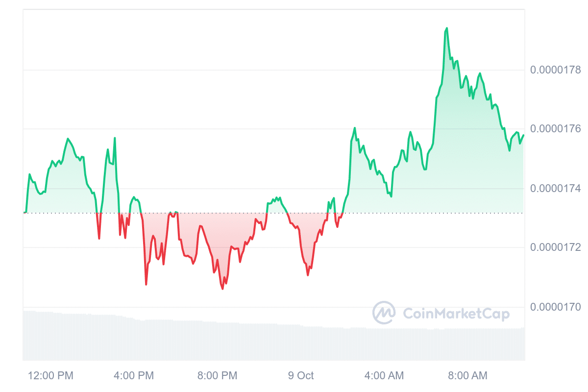Select the 0.0000174 y-axis label
Viewport: 588px width, 392px height.
click(555, 189)
